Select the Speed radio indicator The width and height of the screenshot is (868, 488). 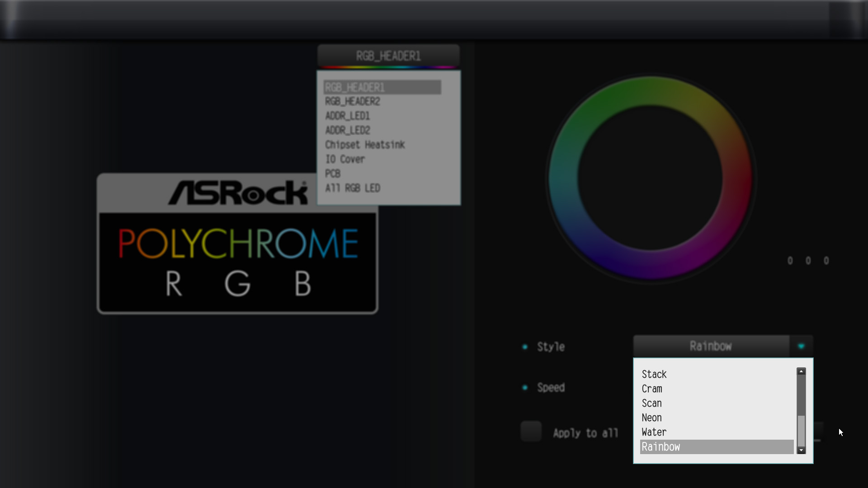click(x=525, y=387)
